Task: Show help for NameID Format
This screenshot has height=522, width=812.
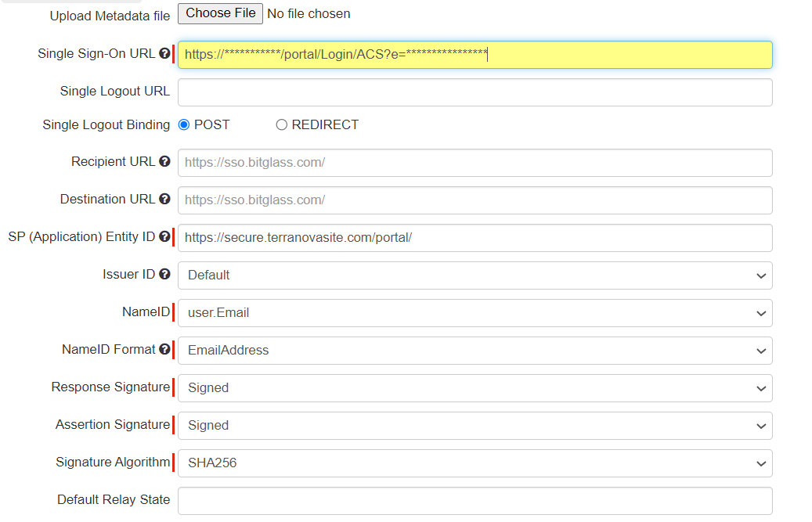Action: [x=164, y=349]
